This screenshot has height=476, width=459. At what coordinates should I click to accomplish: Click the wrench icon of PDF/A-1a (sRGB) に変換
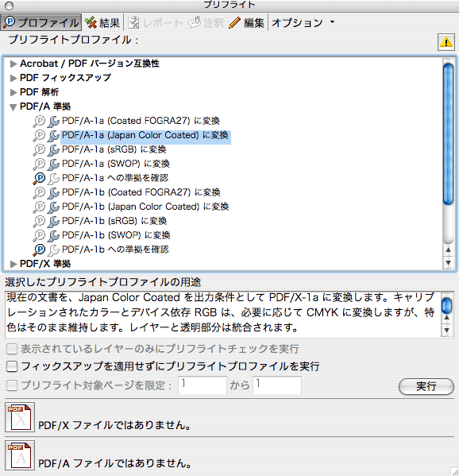click(x=53, y=149)
